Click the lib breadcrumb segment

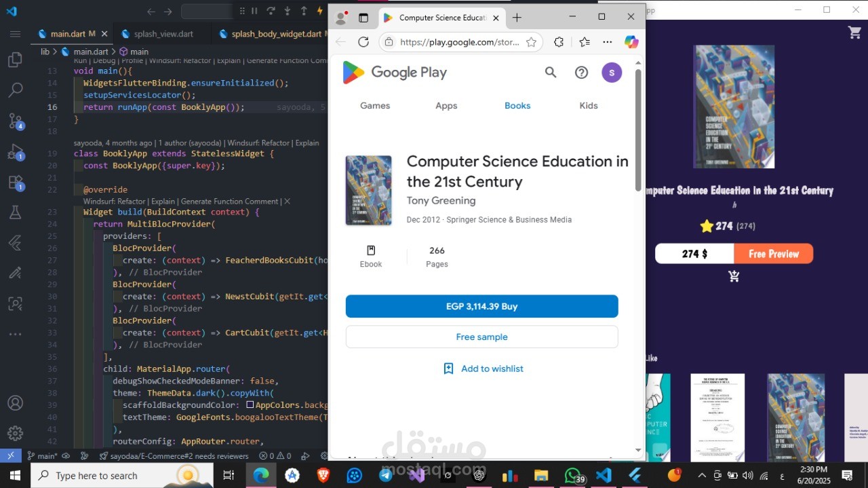(x=45, y=52)
